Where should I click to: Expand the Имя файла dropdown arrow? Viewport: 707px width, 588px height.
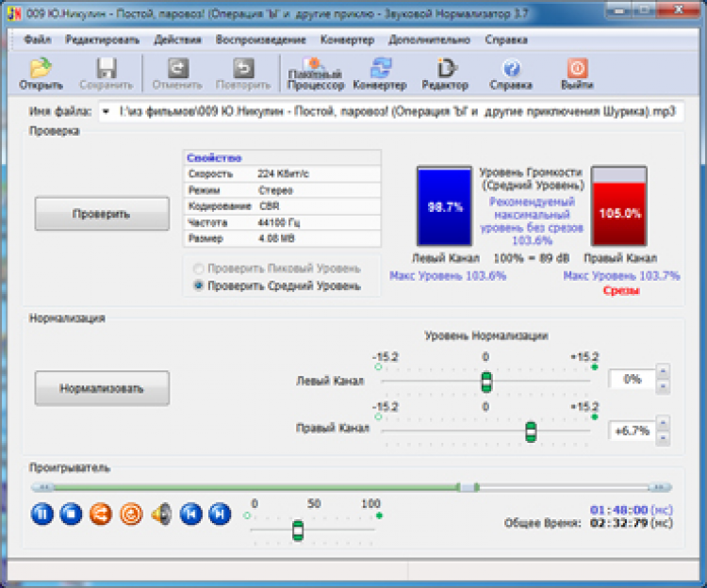(x=106, y=111)
